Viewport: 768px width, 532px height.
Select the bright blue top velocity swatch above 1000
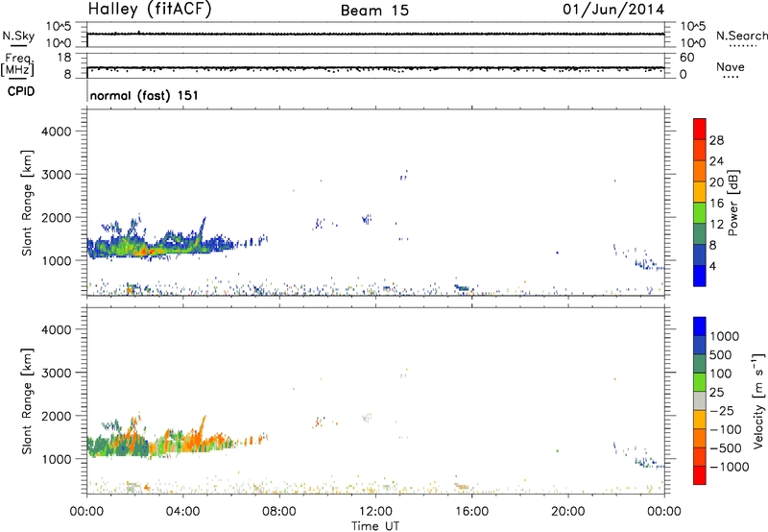[700, 326]
